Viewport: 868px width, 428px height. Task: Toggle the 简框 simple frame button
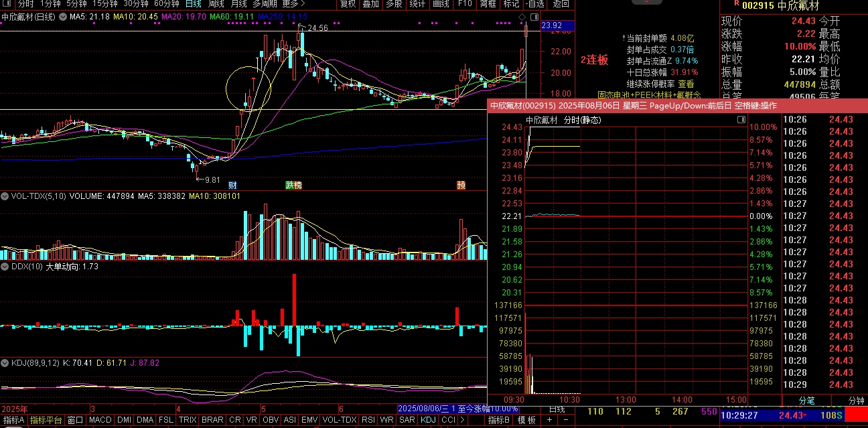tap(488, 3)
